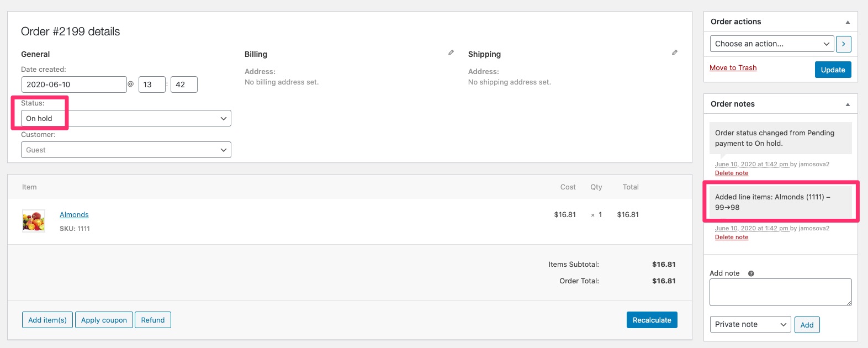Refund the order
This screenshot has width=868, height=348.
153,319
